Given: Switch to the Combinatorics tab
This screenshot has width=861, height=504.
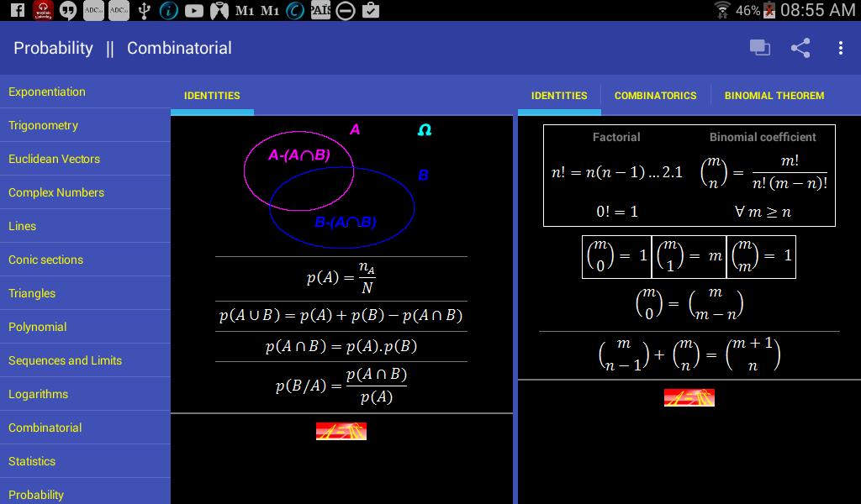Looking at the screenshot, I should [x=655, y=96].
